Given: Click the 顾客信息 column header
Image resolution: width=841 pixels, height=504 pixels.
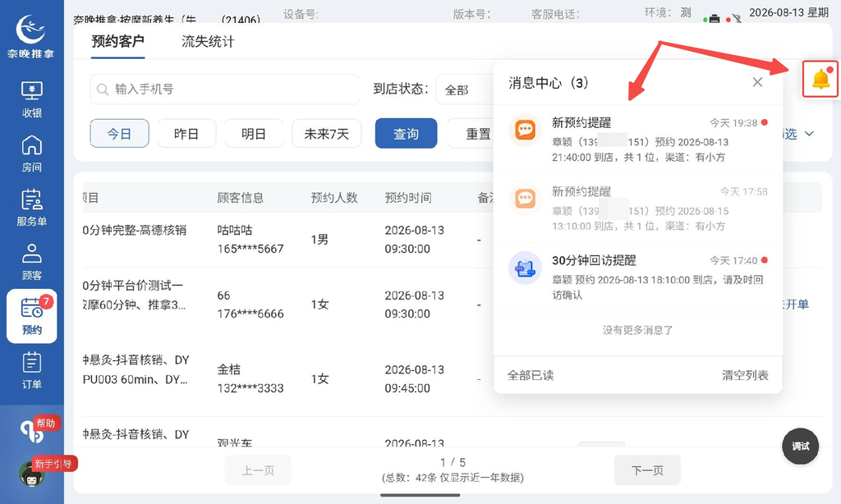Looking at the screenshot, I should [241, 198].
